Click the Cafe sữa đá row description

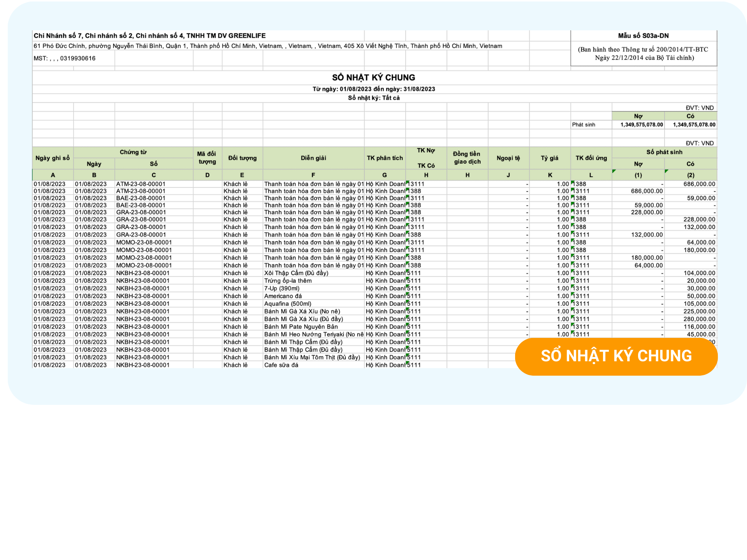[281, 365]
